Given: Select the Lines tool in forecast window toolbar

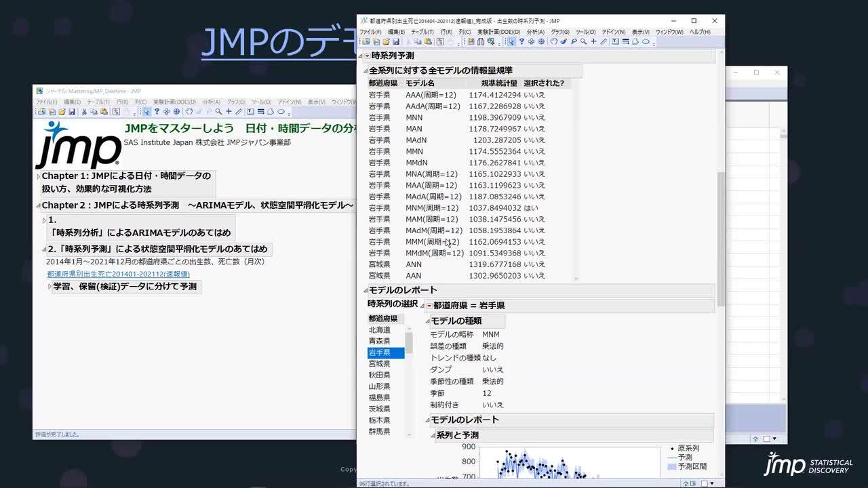Looking at the screenshot, I should click(625, 41).
